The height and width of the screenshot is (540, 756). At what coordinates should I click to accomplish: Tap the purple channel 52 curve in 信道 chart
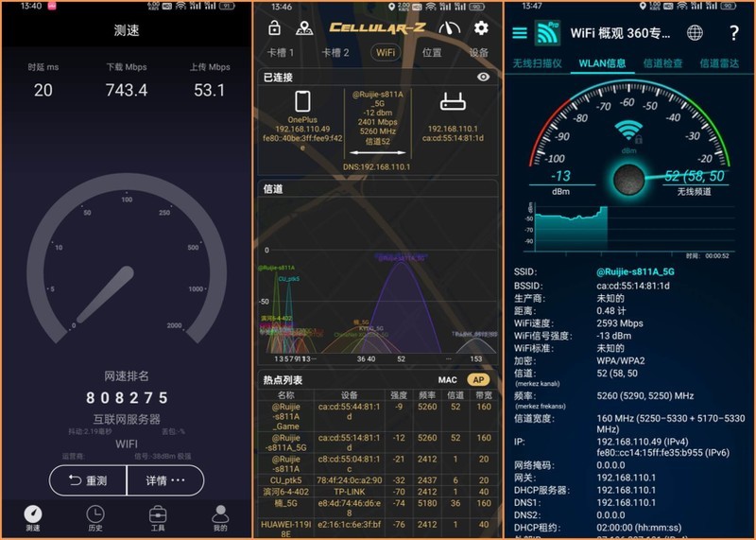[401, 307]
